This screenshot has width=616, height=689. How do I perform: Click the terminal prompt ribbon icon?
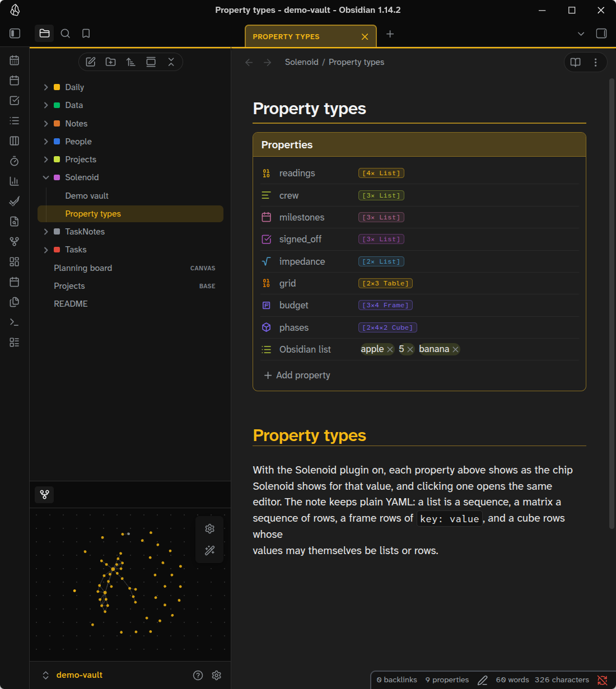tap(15, 322)
